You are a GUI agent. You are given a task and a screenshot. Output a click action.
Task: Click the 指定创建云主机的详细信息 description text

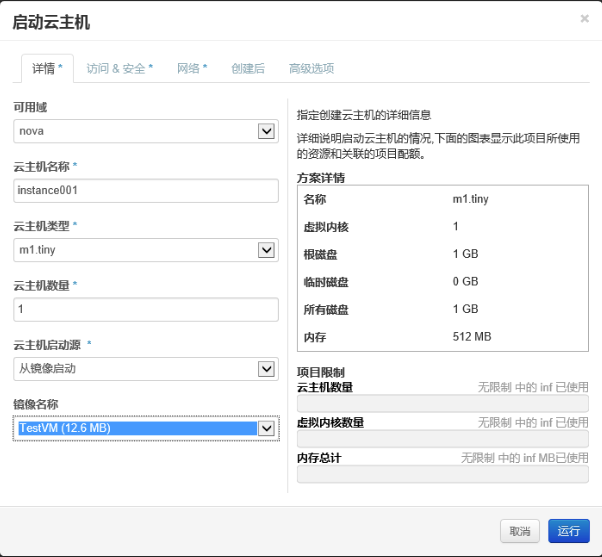[364, 115]
